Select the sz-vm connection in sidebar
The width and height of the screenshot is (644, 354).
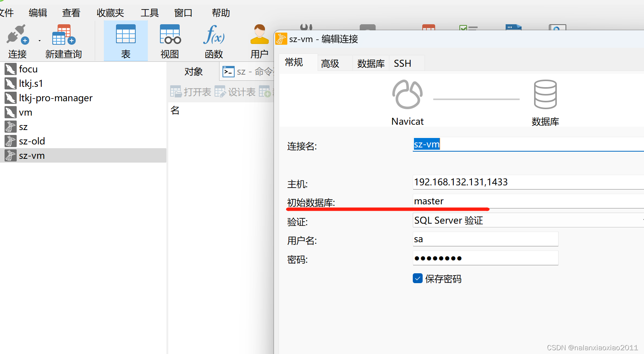pos(83,155)
